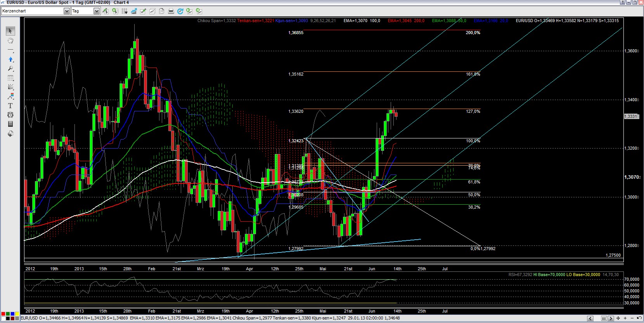Expand the Kerzenchart chart type dropdown

[x=67, y=11]
